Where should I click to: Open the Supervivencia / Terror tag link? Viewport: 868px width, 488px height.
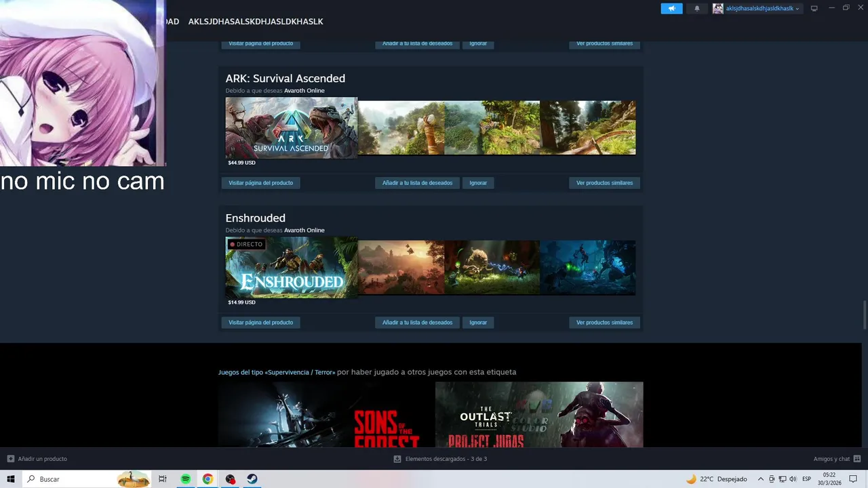coord(277,372)
